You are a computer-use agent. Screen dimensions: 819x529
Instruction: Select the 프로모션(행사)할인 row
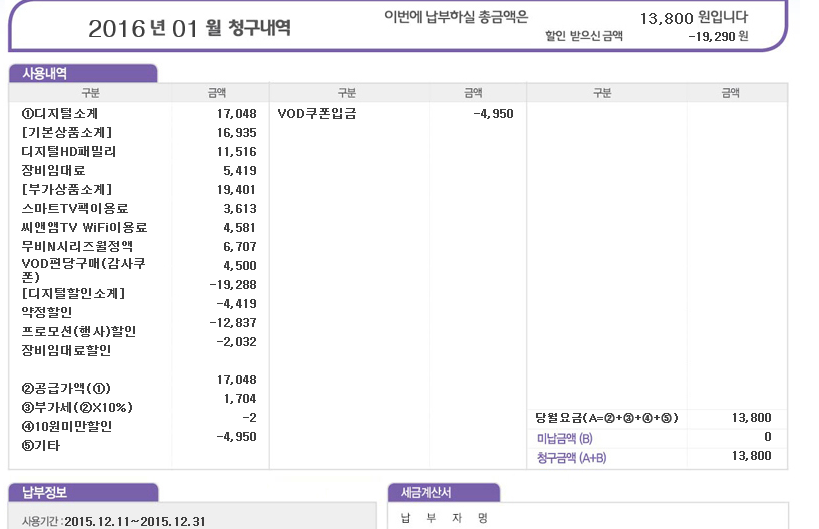[78, 331]
